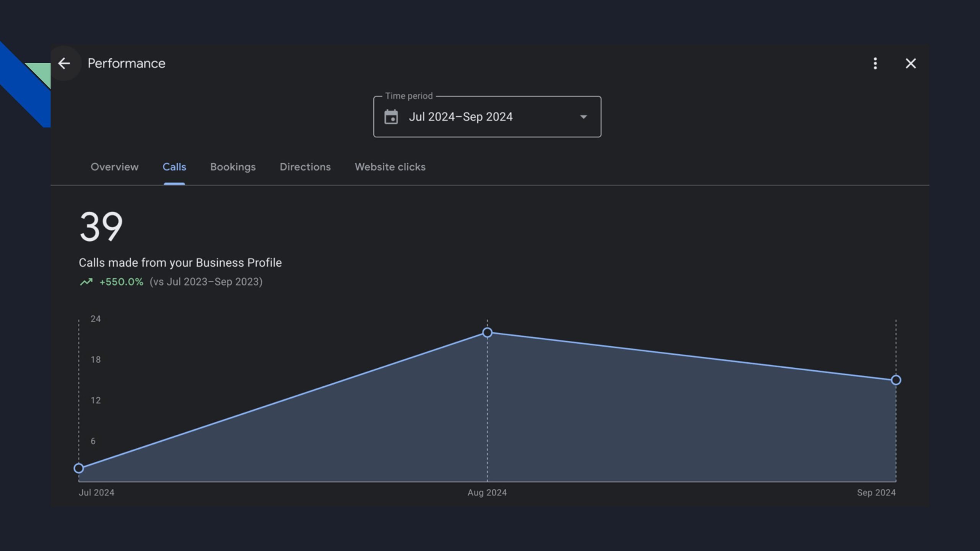
Task: Click the Sep 2024 axis label
Action: coord(876,492)
